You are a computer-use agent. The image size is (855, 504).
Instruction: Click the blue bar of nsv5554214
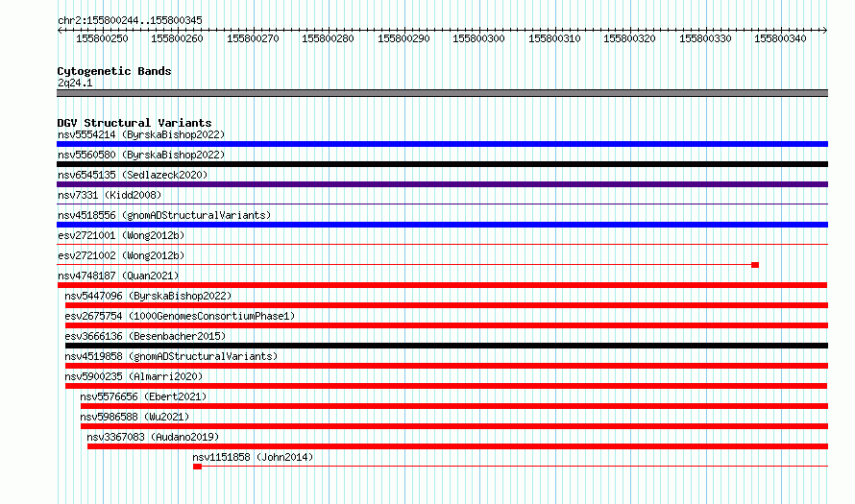coord(442,144)
